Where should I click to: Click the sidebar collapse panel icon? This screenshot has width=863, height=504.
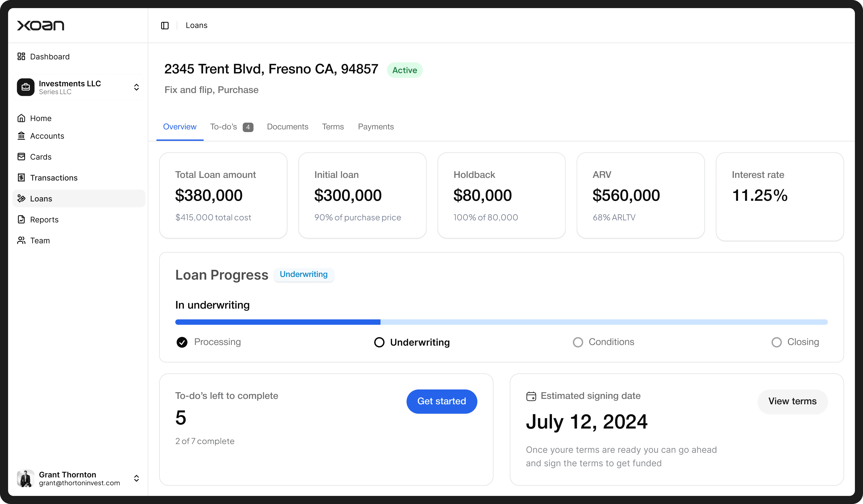coord(165,26)
